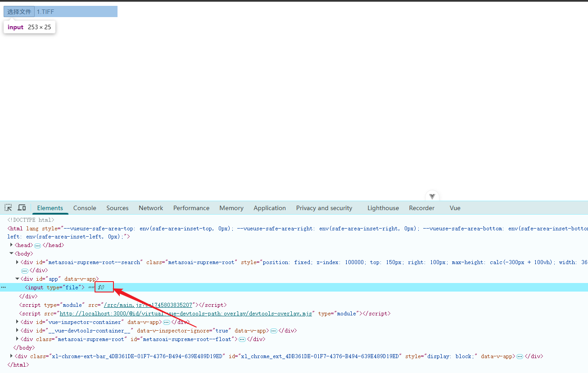Expand the metasoai-supreme-root--search div
The image size is (588, 373).
click(18, 262)
